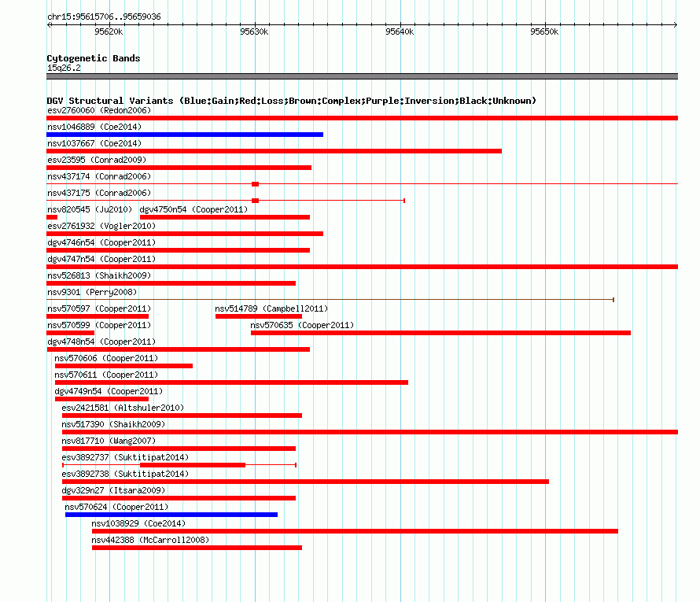Image resolution: width=700 pixels, height=602 pixels.
Task: Click the red esv3892738 loss bar
Action: click(x=305, y=482)
